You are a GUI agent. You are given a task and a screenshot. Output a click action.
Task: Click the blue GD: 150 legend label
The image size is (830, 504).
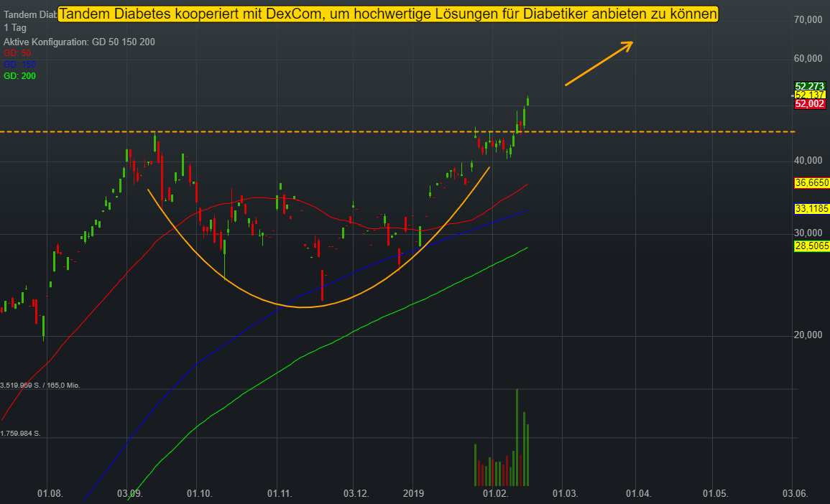[19, 65]
